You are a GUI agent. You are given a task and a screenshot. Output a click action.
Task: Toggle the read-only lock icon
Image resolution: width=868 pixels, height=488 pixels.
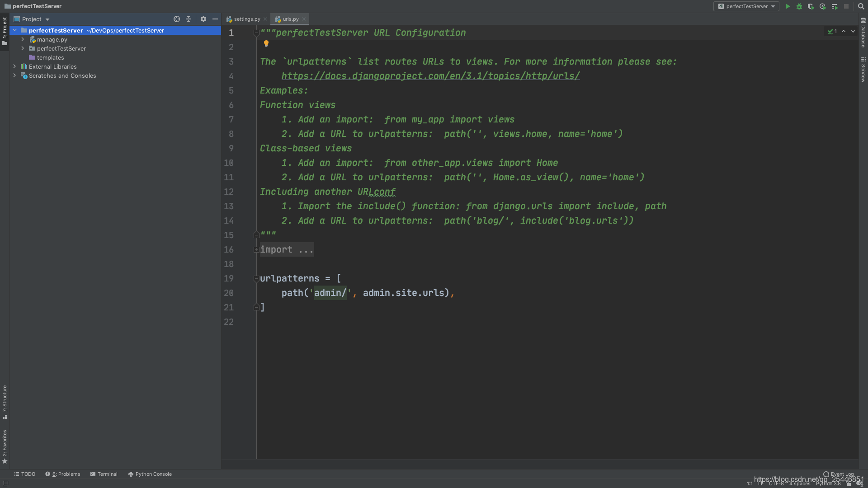[849, 483]
